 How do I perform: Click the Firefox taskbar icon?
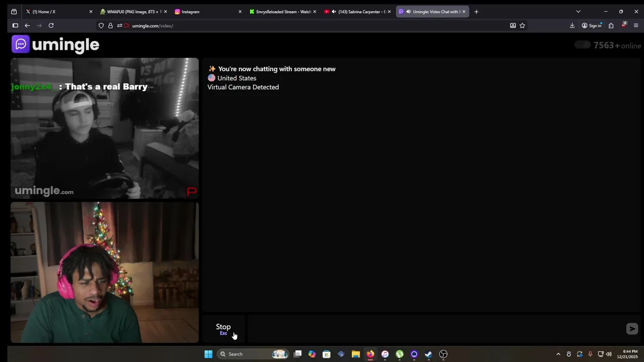[370, 354]
